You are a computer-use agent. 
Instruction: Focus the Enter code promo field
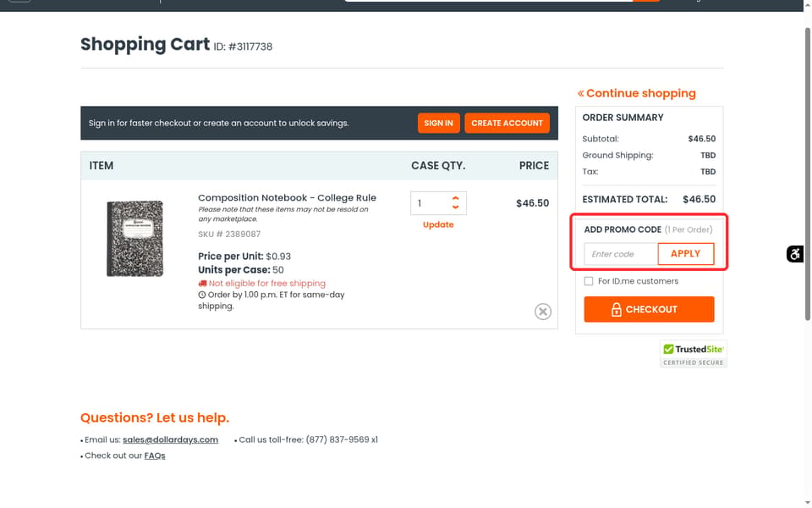pos(621,254)
